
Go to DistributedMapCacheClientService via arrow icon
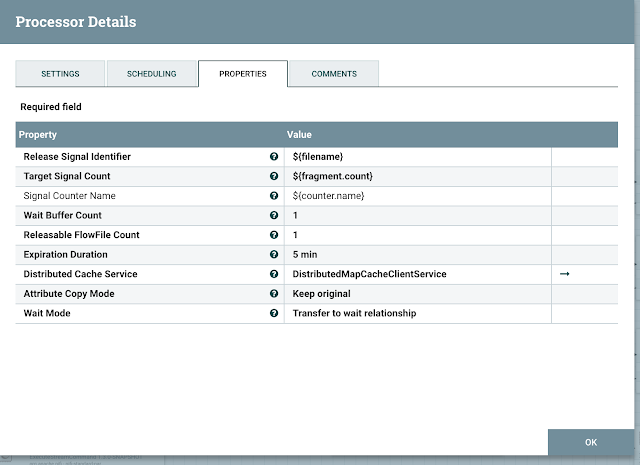pos(564,274)
